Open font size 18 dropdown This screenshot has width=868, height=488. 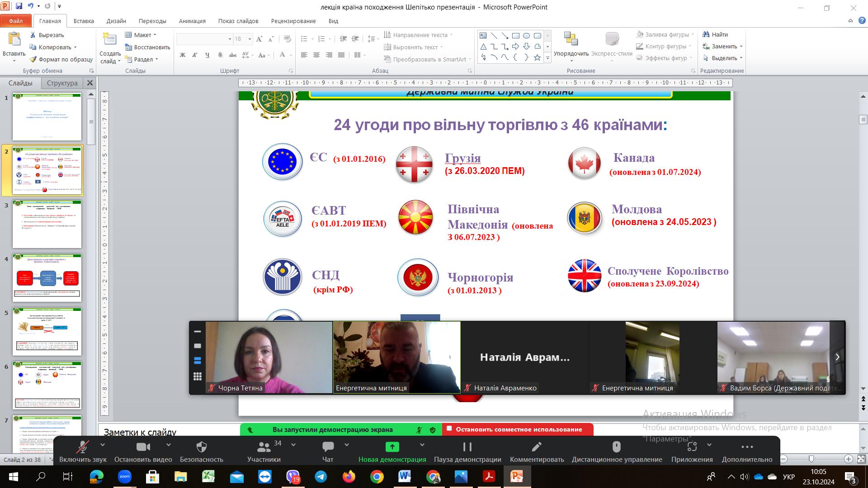[x=250, y=39]
